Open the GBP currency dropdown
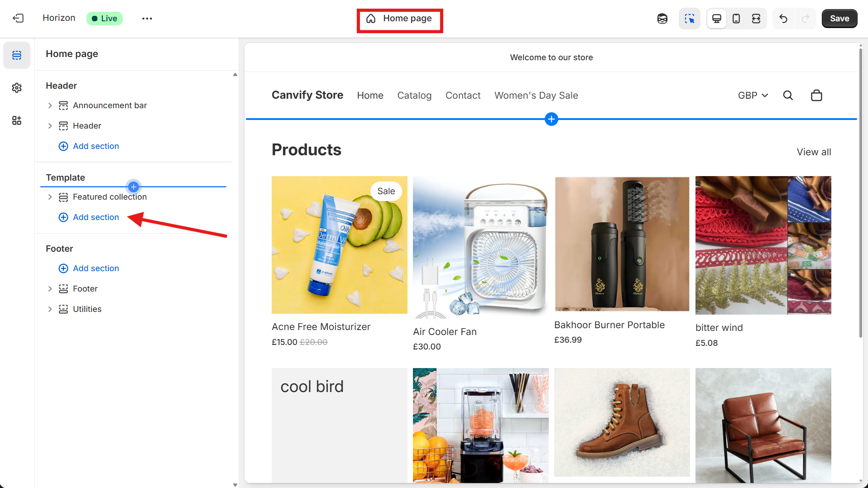The image size is (868, 488). 753,95
